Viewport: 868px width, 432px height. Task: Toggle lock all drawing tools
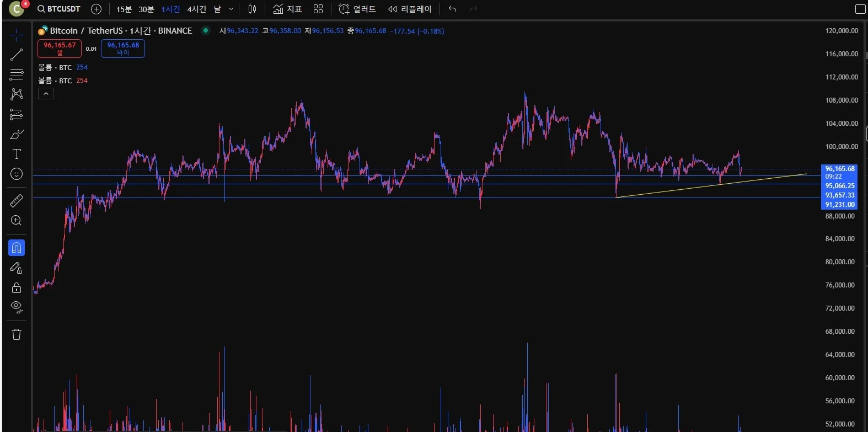pyautogui.click(x=17, y=287)
